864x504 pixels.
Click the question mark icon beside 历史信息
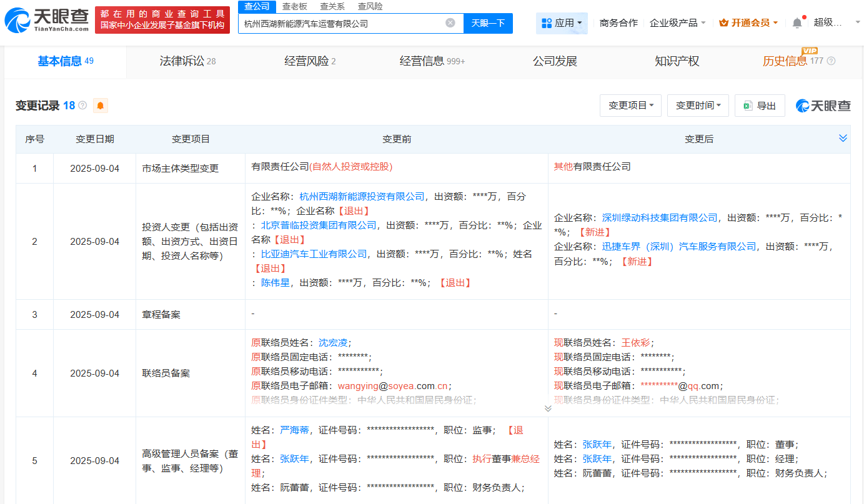(830, 62)
